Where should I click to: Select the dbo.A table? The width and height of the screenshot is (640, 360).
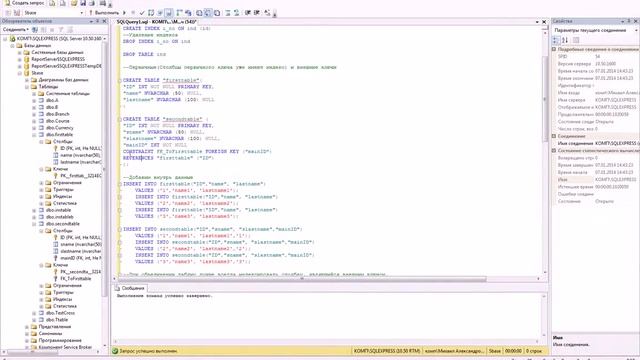(x=52, y=100)
